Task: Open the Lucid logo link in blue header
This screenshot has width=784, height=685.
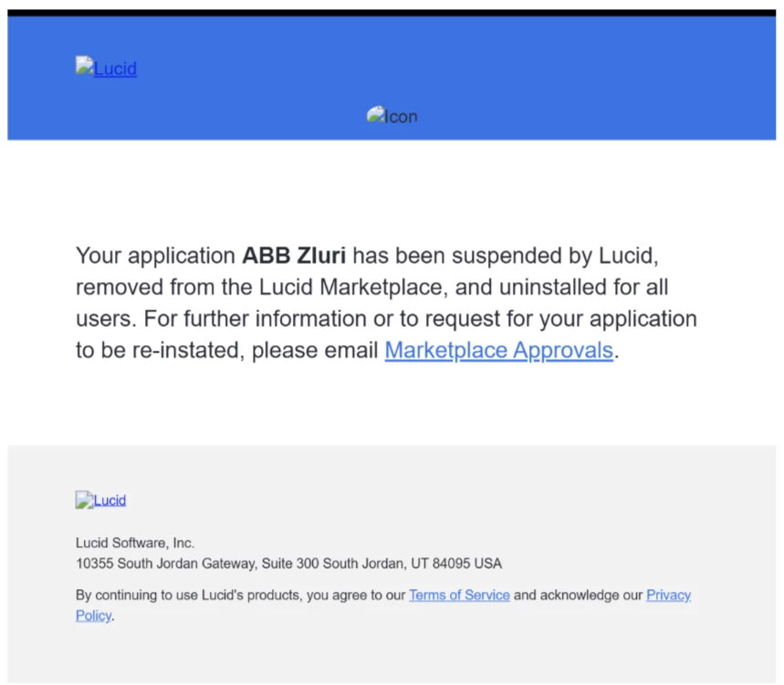Action: pyautogui.click(x=106, y=68)
